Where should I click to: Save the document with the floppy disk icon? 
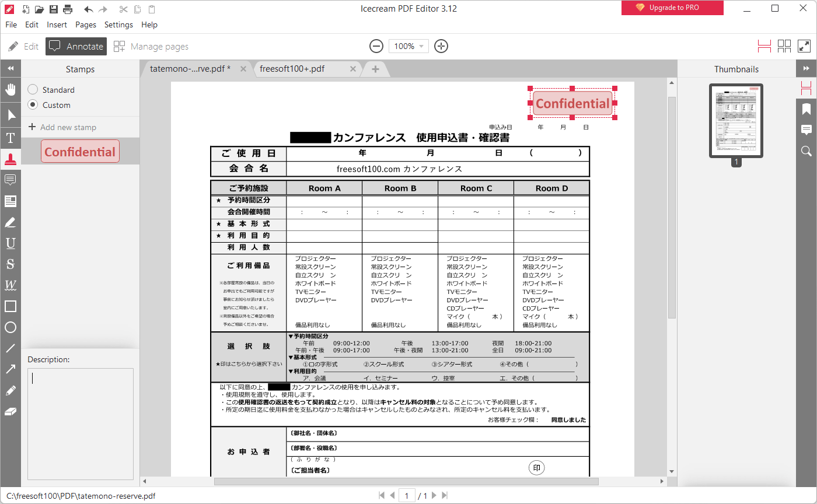(x=54, y=9)
